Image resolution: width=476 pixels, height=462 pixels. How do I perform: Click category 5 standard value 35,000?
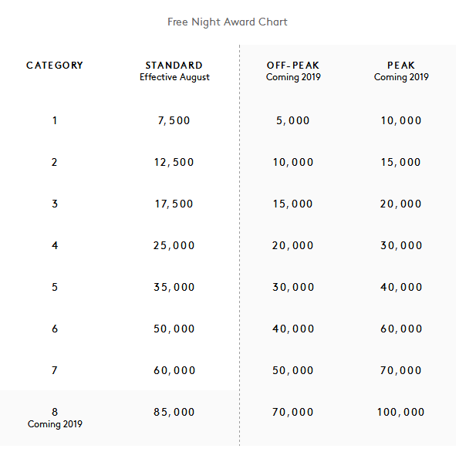174,287
